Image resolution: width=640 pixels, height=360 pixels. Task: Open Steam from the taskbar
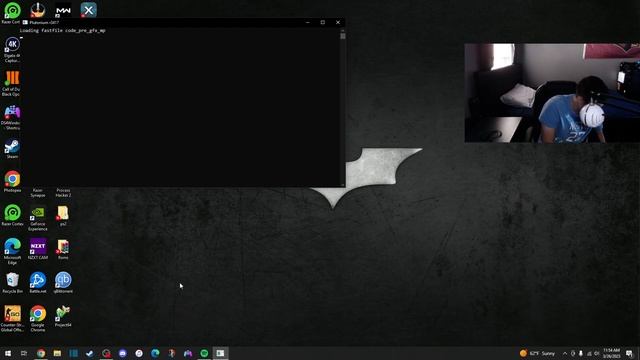(x=90, y=353)
